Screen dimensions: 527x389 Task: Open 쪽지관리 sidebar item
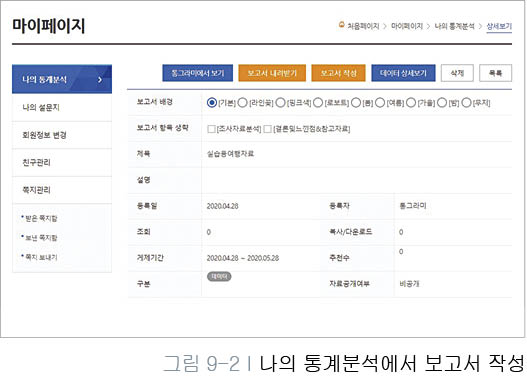(x=62, y=190)
